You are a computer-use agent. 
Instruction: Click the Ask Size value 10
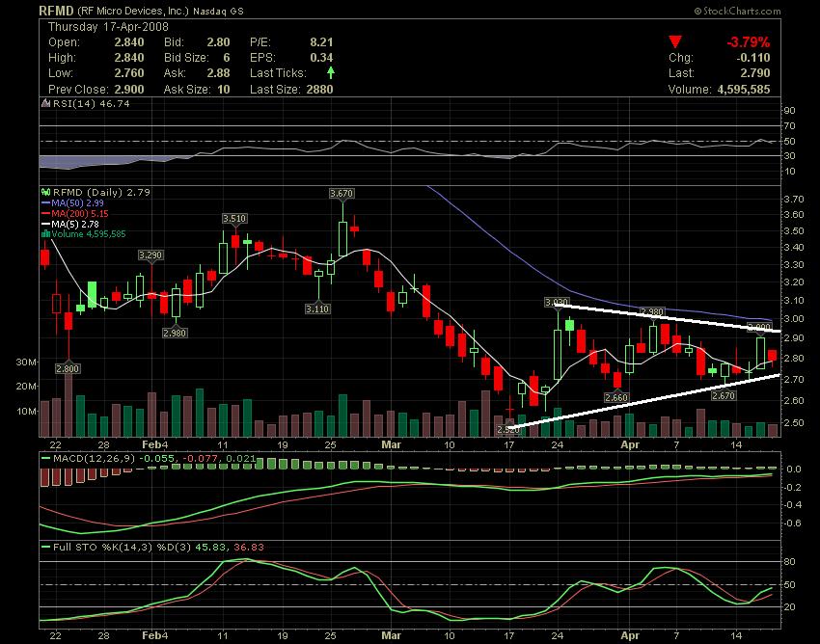(x=224, y=89)
